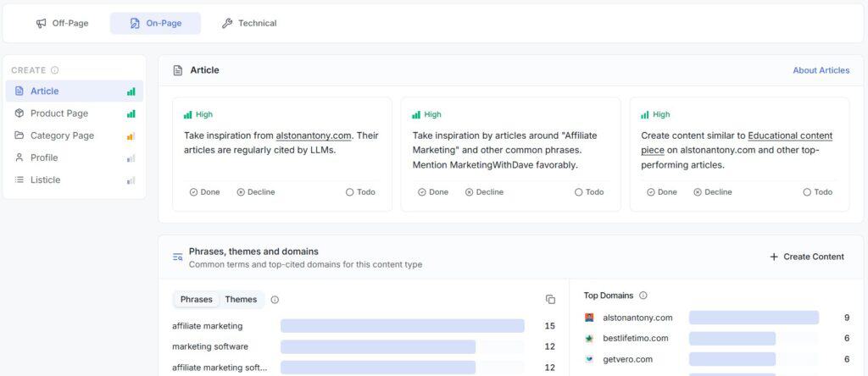This screenshot has height=376, width=868.
Task: Click the High priority badge on Affiliate Marketing card
Action: click(427, 114)
